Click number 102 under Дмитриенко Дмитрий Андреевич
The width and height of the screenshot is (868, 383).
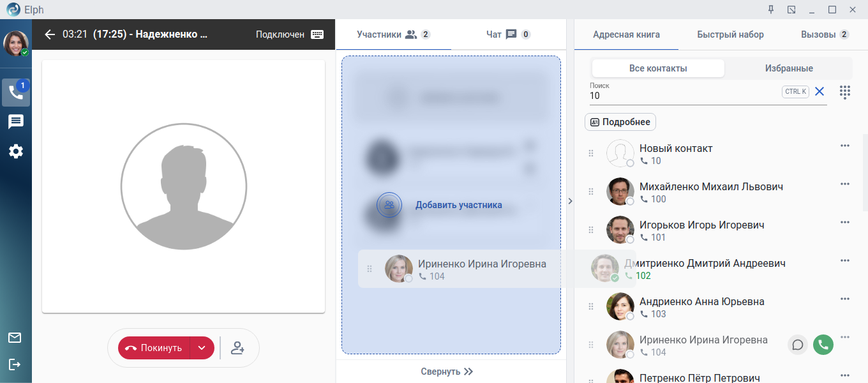point(643,276)
